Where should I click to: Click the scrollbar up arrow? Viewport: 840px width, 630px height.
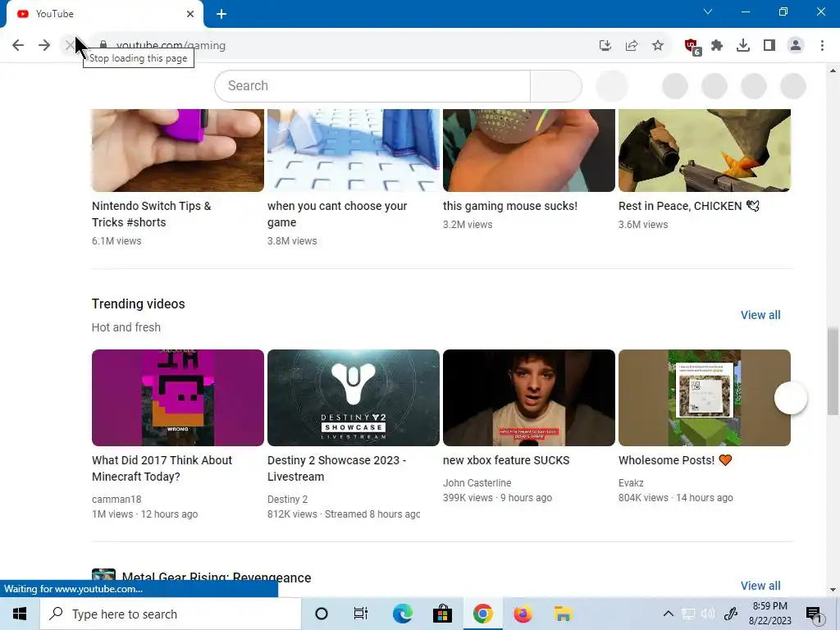(833, 71)
